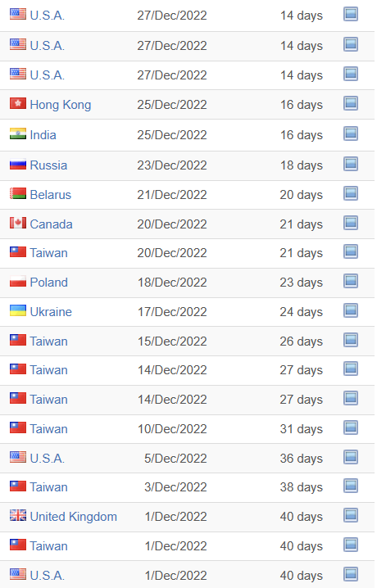Open the Russia country link

pos(49,165)
